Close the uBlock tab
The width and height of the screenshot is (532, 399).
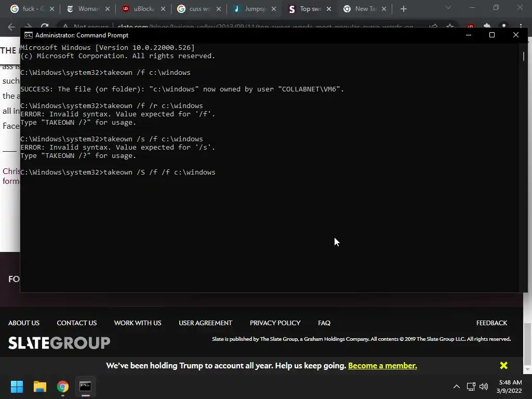click(x=163, y=9)
